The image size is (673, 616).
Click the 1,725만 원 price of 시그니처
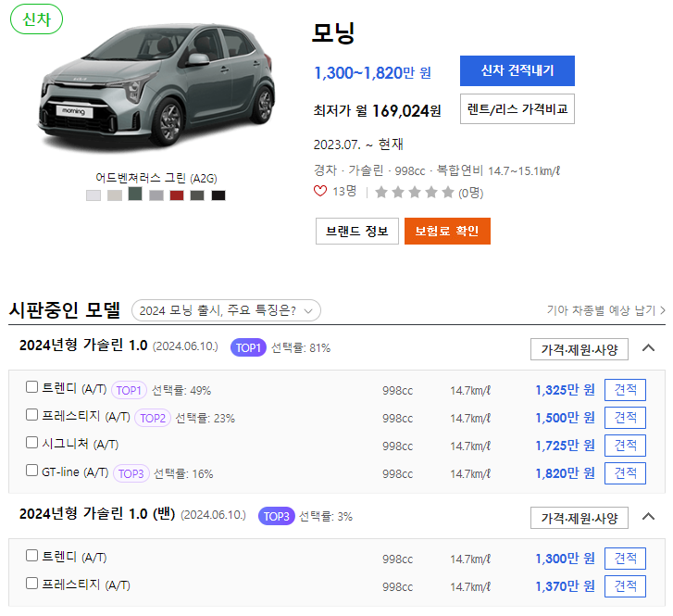pyautogui.click(x=565, y=446)
